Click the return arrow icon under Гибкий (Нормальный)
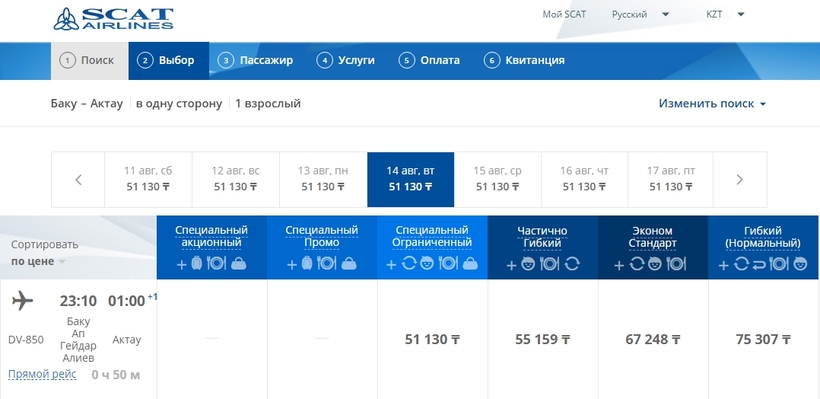The image size is (820, 399). tap(759, 265)
